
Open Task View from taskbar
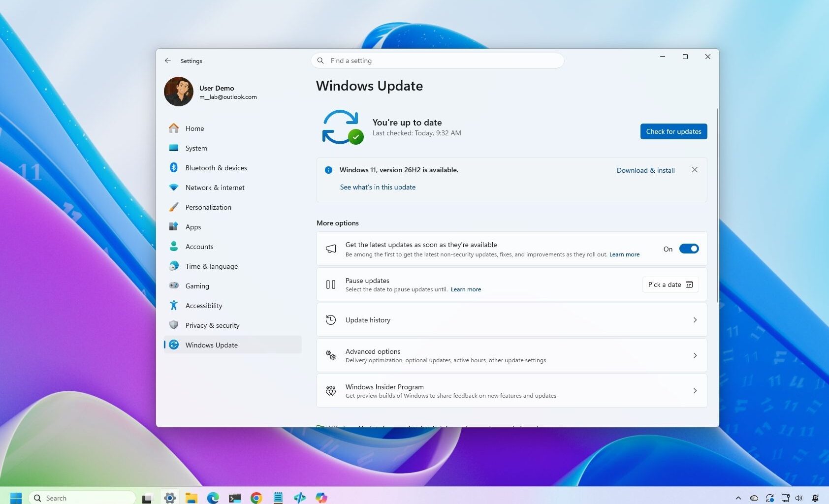pos(148,498)
